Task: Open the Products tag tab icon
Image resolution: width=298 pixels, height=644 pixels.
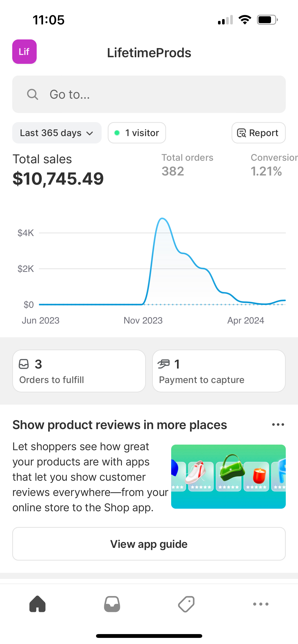Action: [186, 604]
